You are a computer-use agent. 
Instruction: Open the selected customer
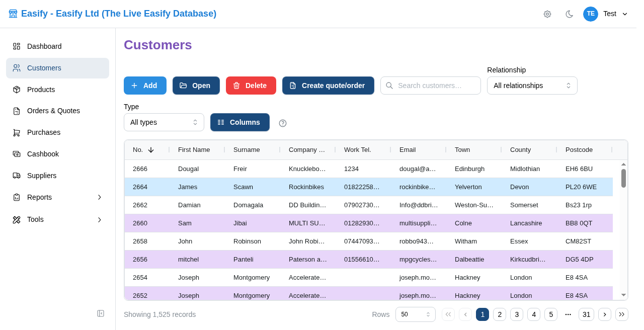tap(196, 86)
